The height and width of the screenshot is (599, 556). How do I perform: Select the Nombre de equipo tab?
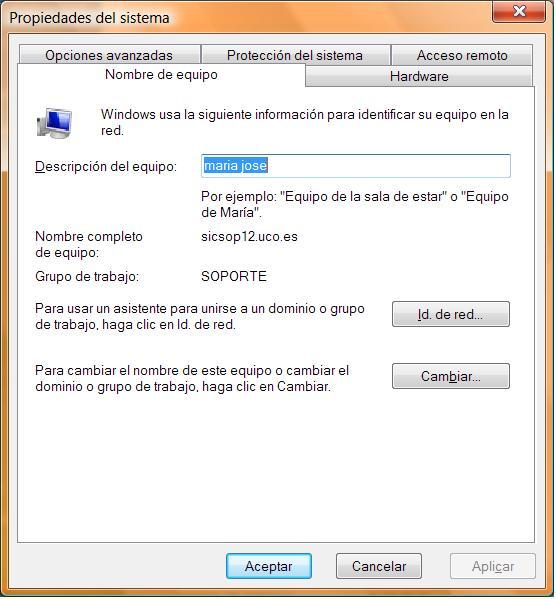[x=161, y=74]
